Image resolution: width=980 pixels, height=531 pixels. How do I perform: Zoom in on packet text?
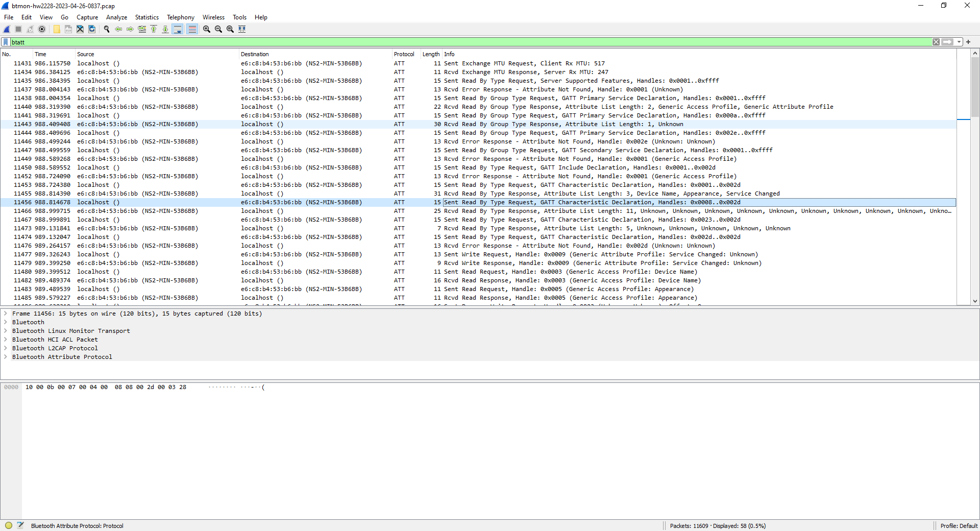tap(207, 29)
